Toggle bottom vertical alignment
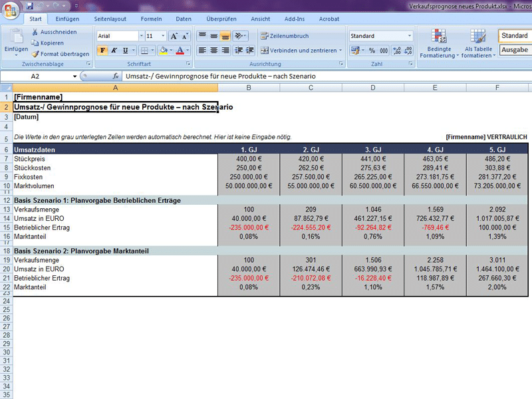Viewport: 532px width, 399px height. [225, 36]
